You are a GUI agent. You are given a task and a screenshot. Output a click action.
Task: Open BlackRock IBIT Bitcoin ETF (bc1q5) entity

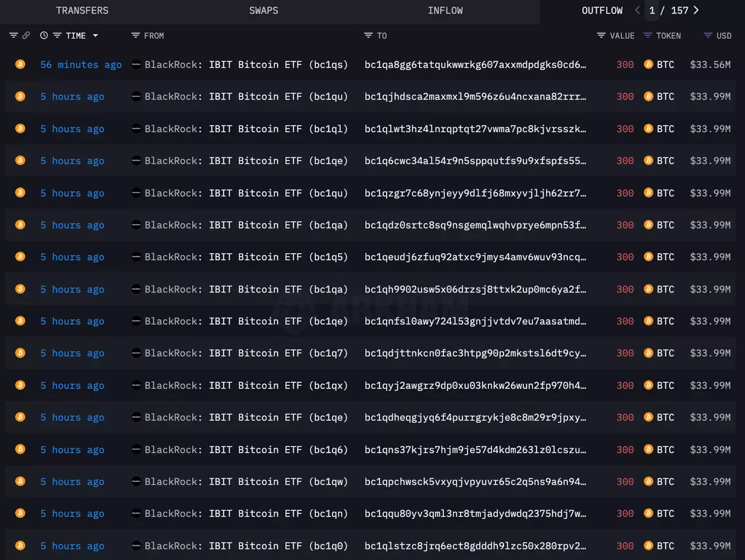[246, 256]
